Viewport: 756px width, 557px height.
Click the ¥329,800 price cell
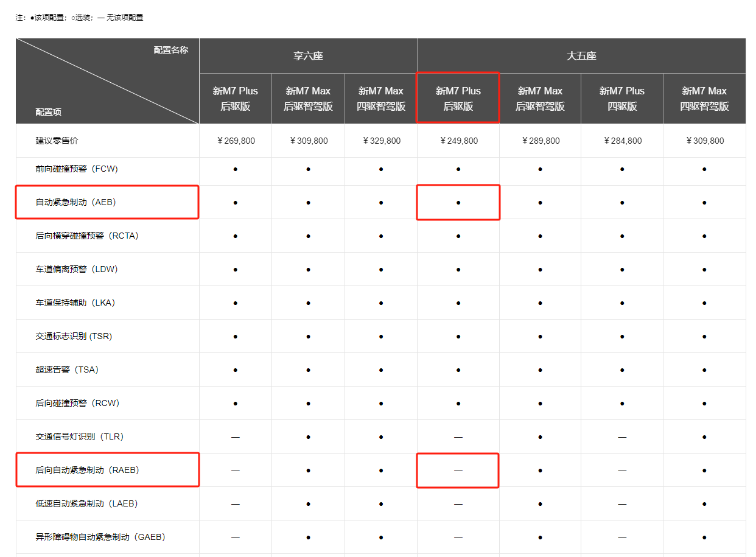click(381, 141)
